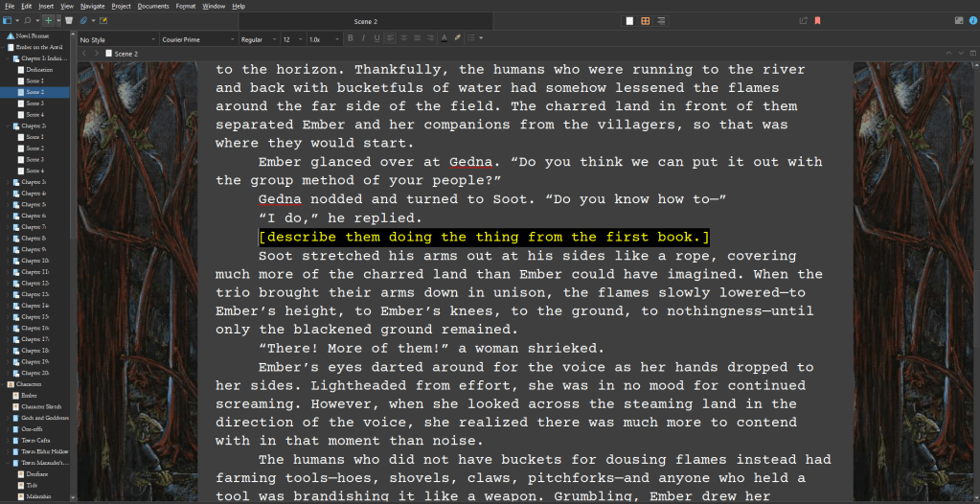Toggle Underline formatting
Screen dimensions: 980x504
pos(376,38)
